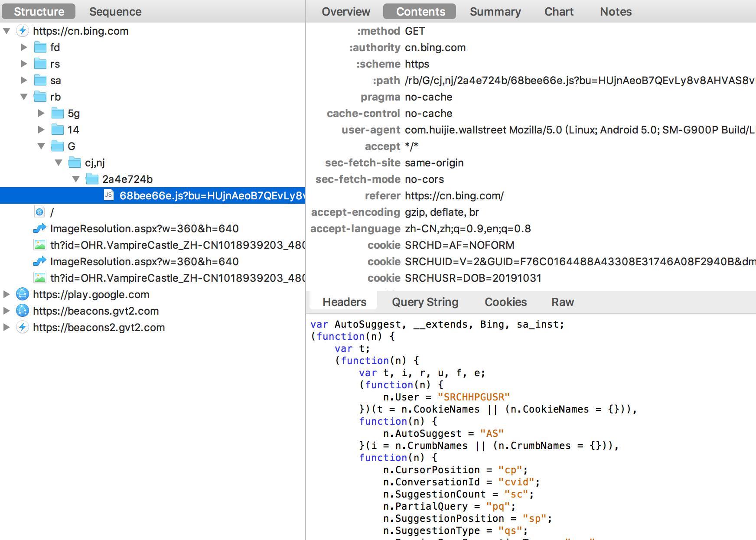This screenshot has height=540, width=756.
Task: Click the globe icon beside play.google.com
Action: [23, 294]
